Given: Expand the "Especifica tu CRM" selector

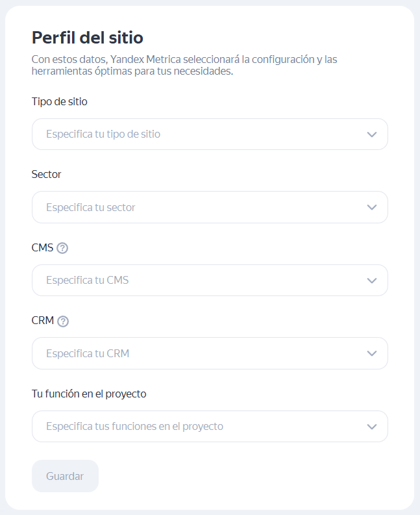Looking at the screenshot, I should coord(195,353).
